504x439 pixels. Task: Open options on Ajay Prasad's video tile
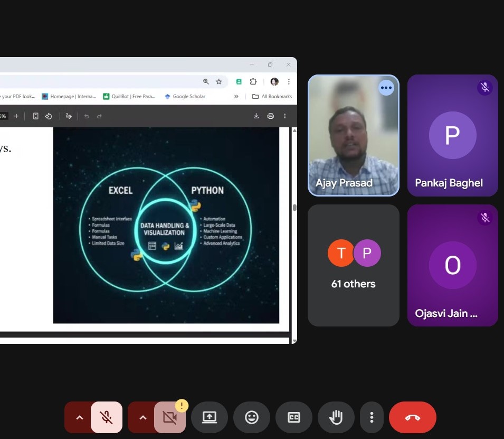click(386, 88)
